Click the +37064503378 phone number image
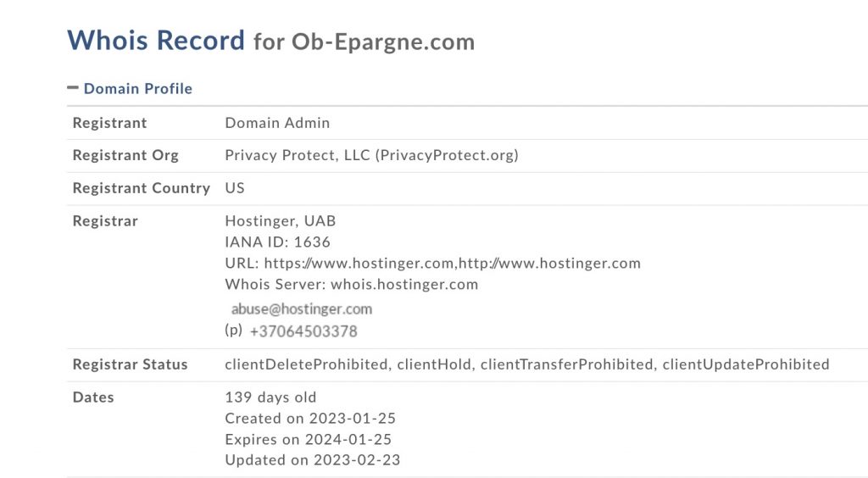868x478 pixels. 303,331
